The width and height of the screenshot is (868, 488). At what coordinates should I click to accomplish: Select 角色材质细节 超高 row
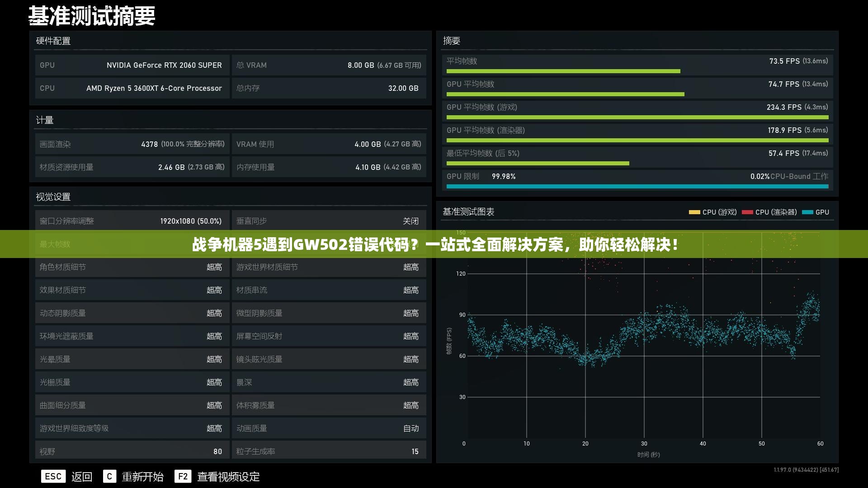click(x=132, y=267)
